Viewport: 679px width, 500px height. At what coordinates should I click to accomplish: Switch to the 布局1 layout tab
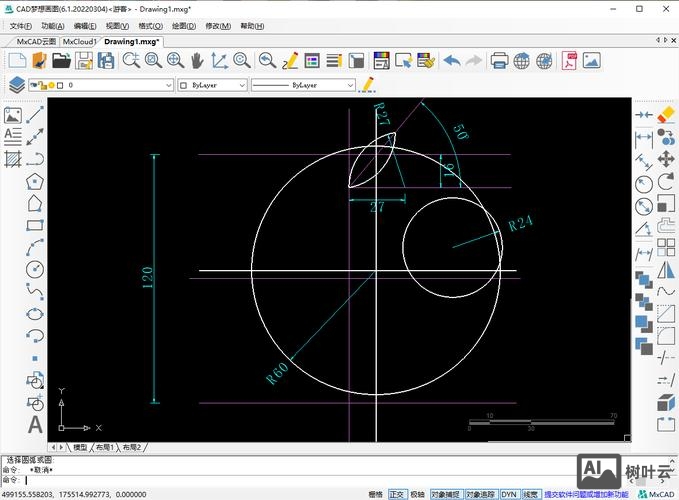click(x=105, y=447)
